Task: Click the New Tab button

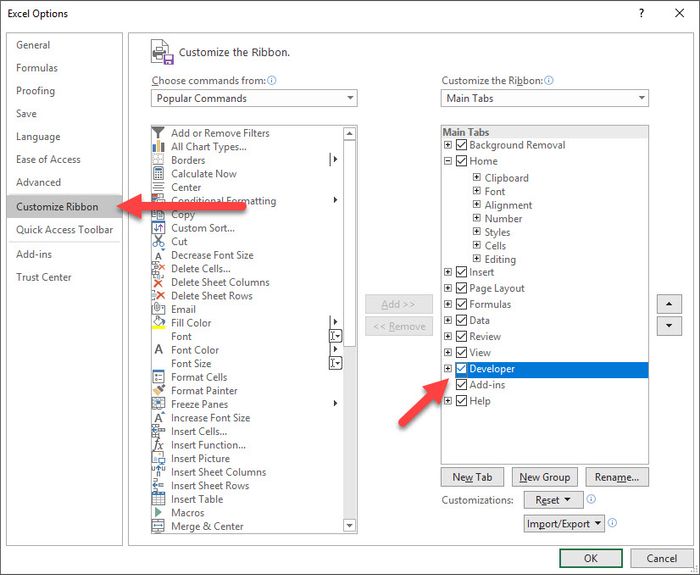Action: [472, 477]
